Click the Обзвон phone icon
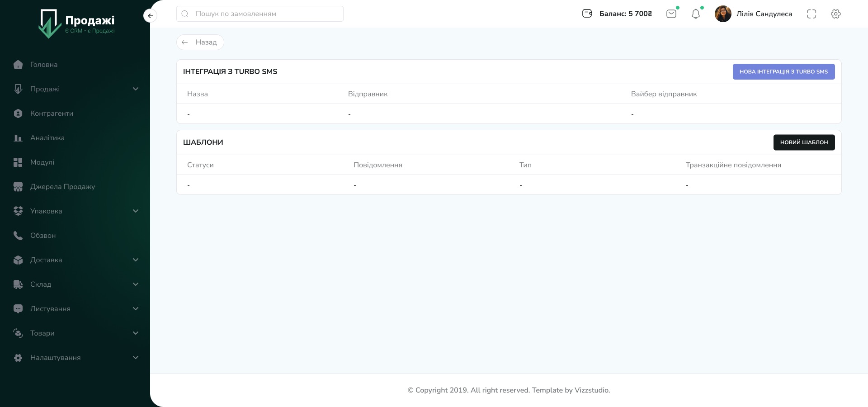This screenshot has height=407, width=868. 18,236
